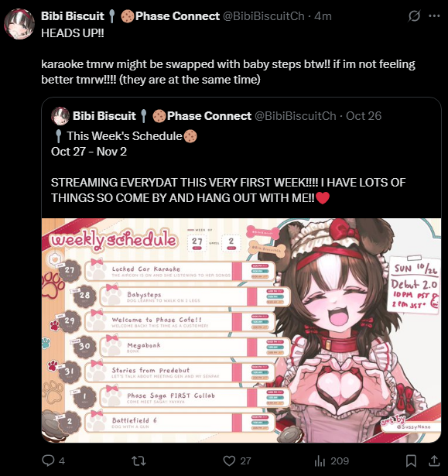Click the Grok slashed-circle icon
The height and width of the screenshot is (476, 448).
tap(414, 15)
